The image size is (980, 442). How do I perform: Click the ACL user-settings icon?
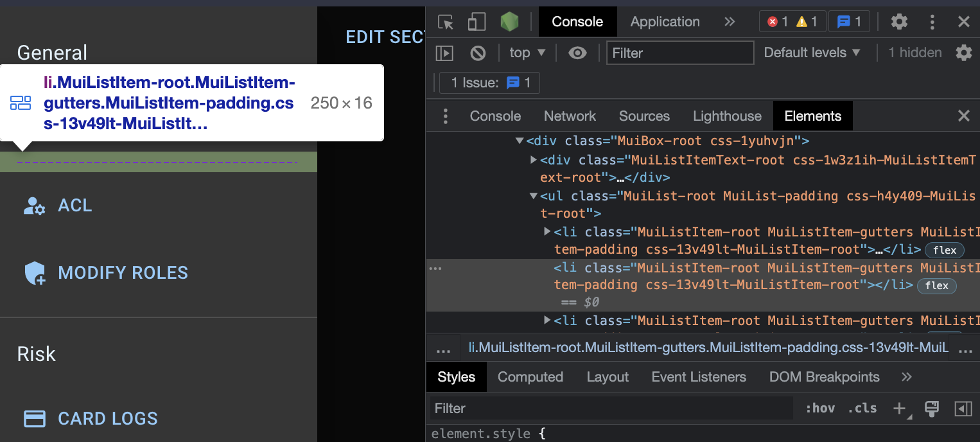click(34, 206)
